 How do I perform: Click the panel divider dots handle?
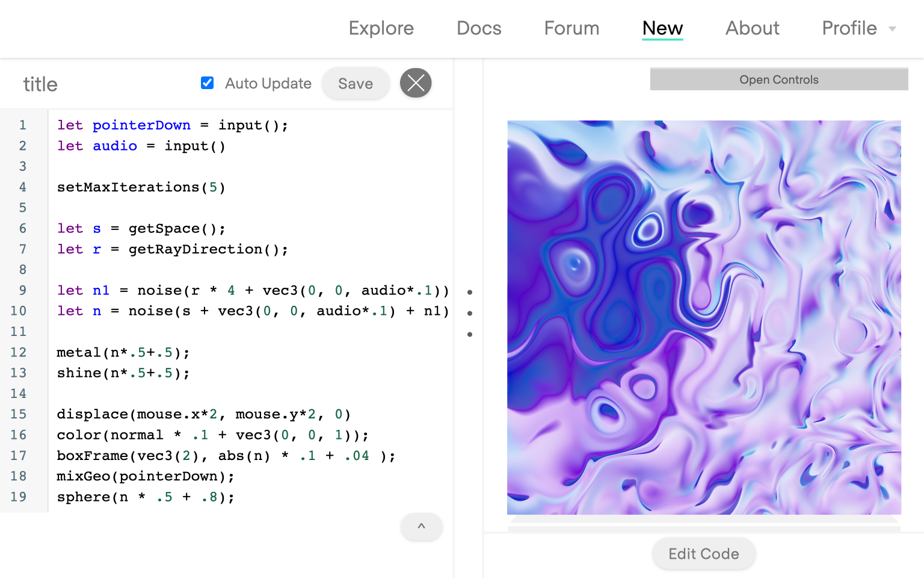coord(469,312)
